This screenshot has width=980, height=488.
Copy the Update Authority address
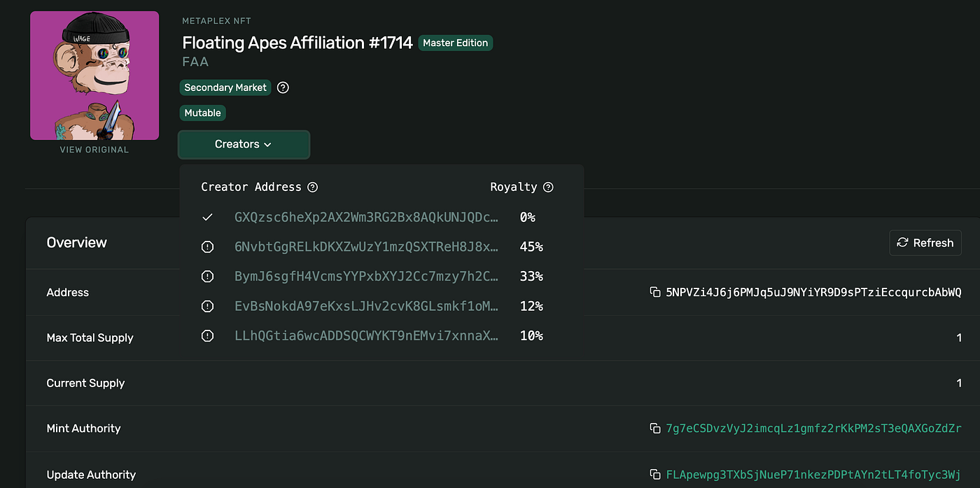[x=655, y=475]
